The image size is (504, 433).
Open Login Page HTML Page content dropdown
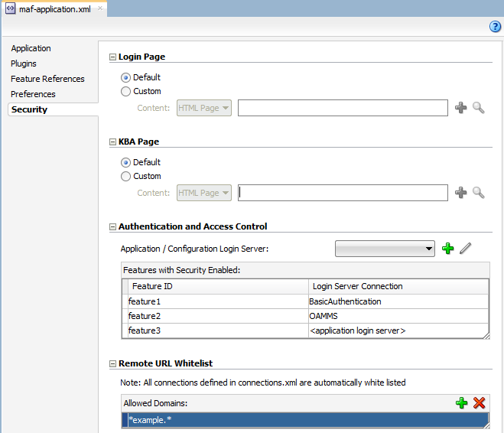pyautogui.click(x=204, y=108)
